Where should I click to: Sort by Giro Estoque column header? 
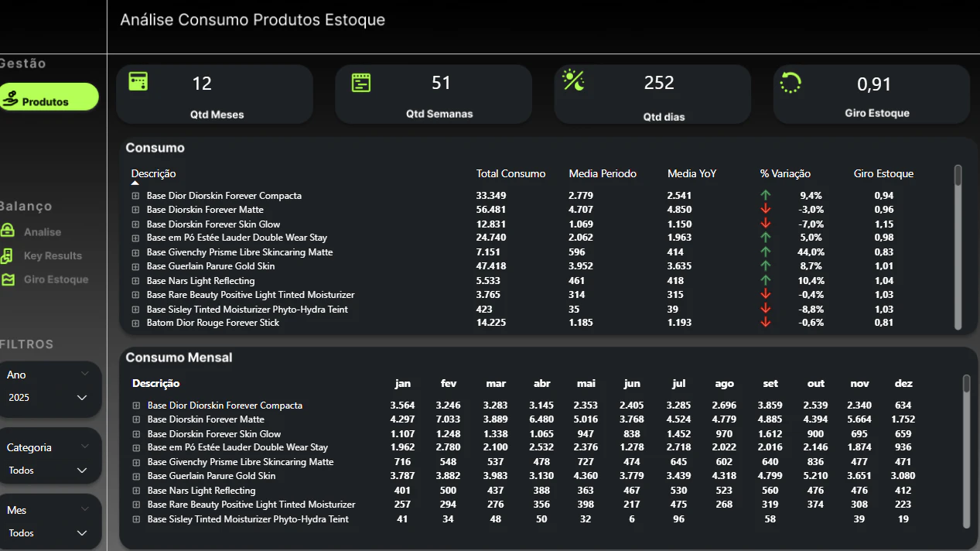883,173
